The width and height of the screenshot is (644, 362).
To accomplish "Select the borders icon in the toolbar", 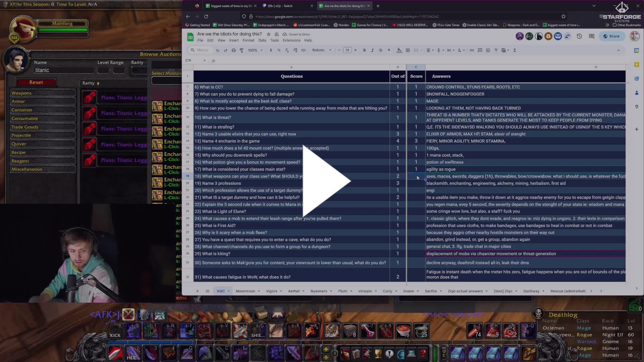I will coord(408,50).
